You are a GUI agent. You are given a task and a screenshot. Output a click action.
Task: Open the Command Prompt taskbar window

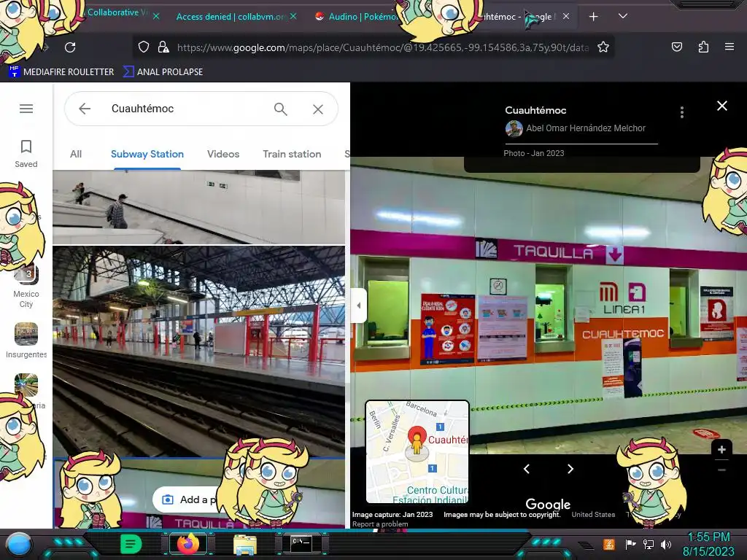click(301, 544)
